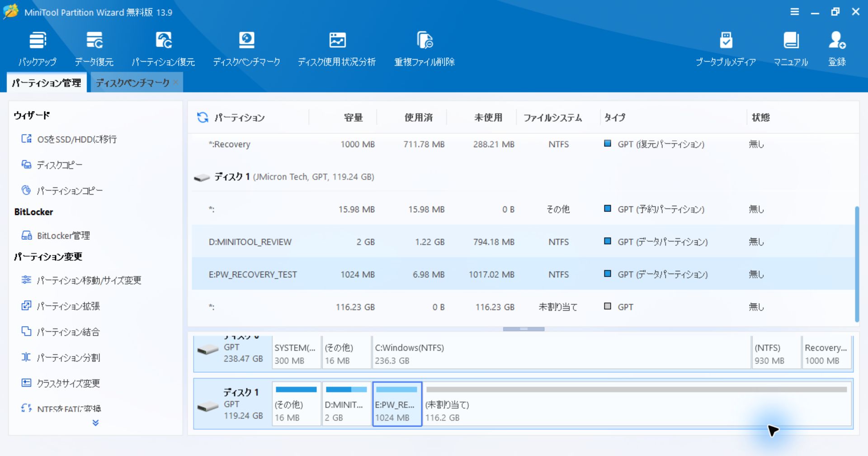Viewport: 868px width, 456px height.
Task: Select 未割り当て 116.2 GB block in disk map
Action: coord(637,404)
